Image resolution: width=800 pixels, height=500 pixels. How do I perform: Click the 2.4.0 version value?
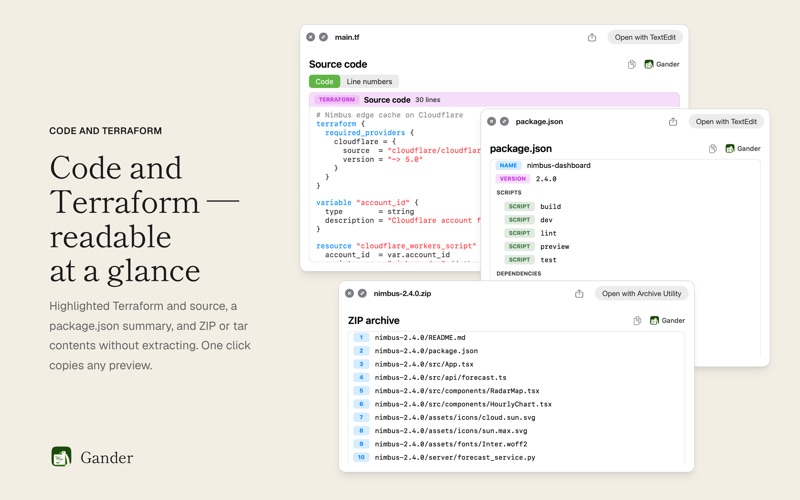(x=546, y=179)
